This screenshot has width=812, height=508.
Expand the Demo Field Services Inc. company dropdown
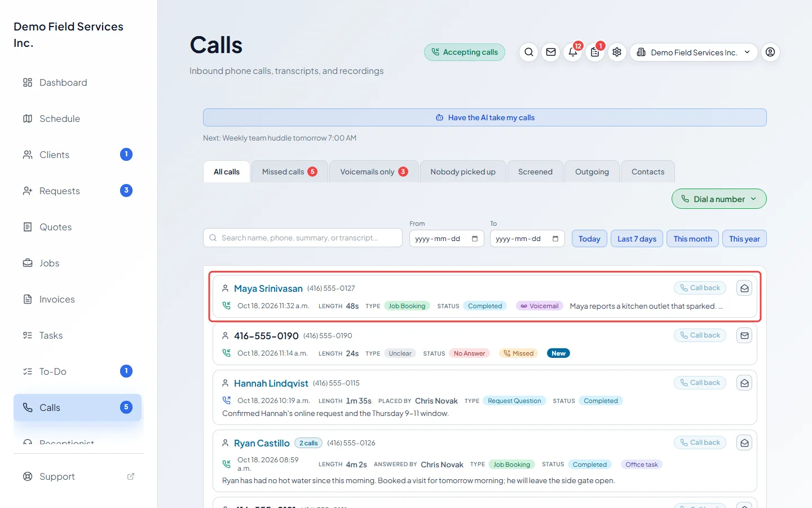[694, 52]
